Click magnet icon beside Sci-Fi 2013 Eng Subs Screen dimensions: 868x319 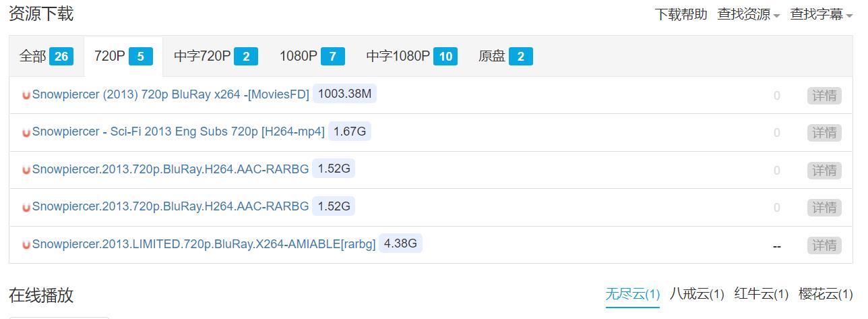(x=26, y=132)
